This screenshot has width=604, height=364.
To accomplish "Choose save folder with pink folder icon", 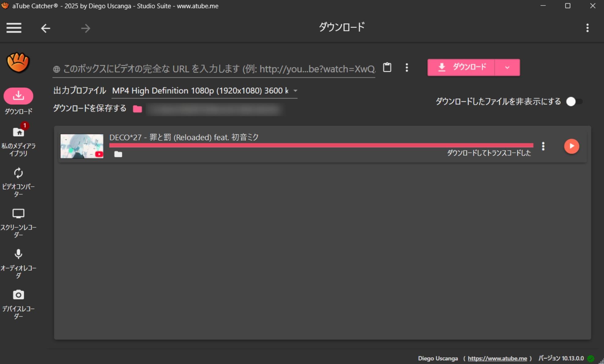I will coord(137,109).
